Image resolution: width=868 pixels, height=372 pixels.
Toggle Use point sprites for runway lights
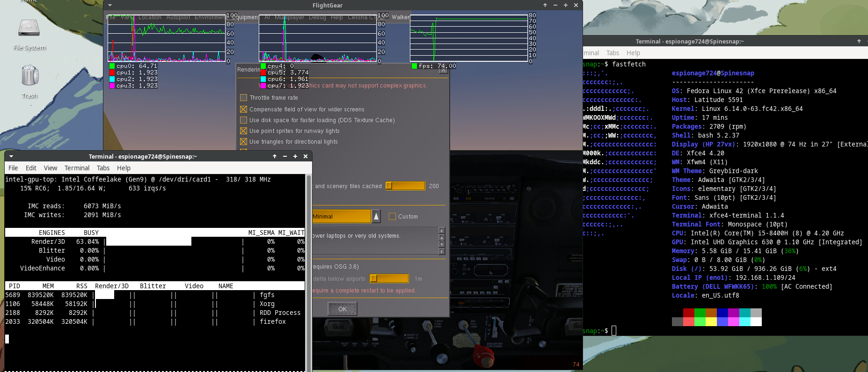pyautogui.click(x=243, y=131)
